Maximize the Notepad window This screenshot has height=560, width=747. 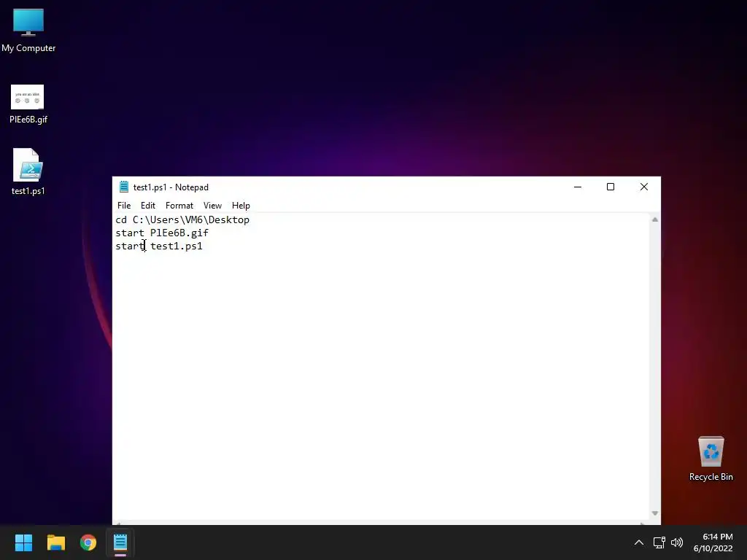(611, 187)
